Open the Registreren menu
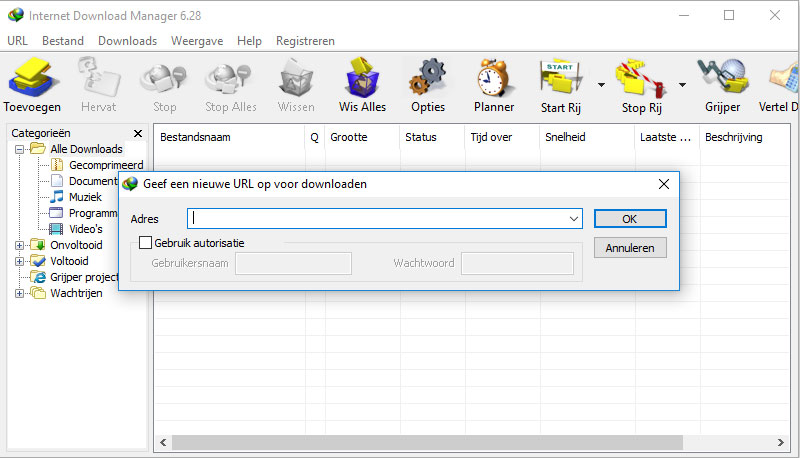The height and width of the screenshot is (458, 800). (x=305, y=41)
